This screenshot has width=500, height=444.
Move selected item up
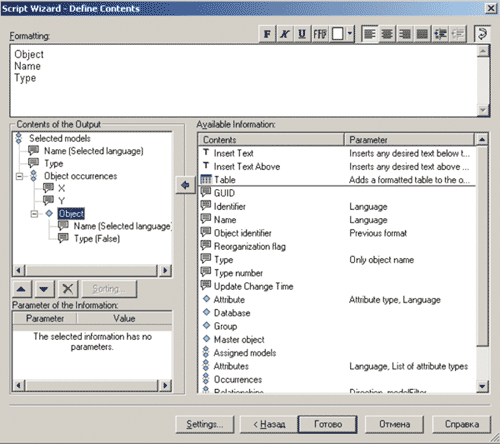[x=21, y=289]
